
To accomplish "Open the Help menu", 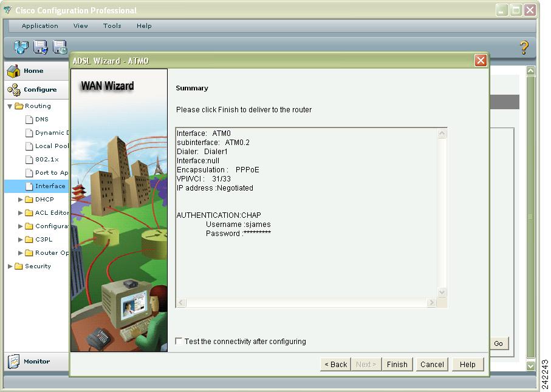I will tap(144, 25).
